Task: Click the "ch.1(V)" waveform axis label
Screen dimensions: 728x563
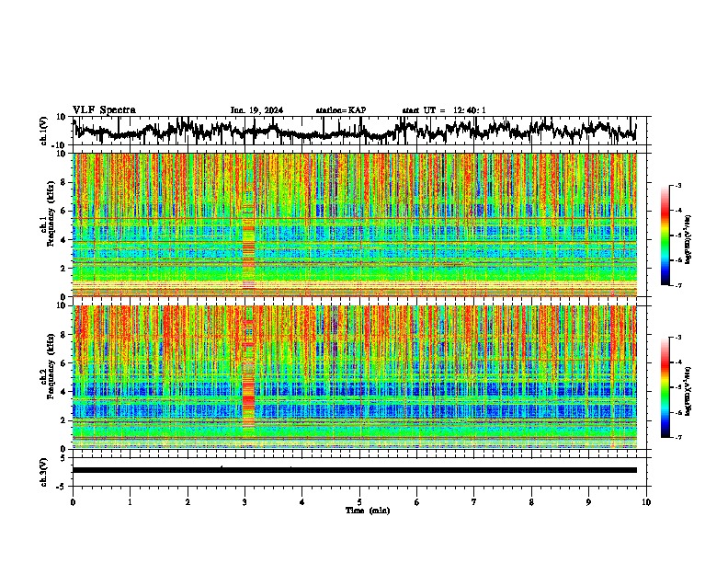Action: point(43,131)
